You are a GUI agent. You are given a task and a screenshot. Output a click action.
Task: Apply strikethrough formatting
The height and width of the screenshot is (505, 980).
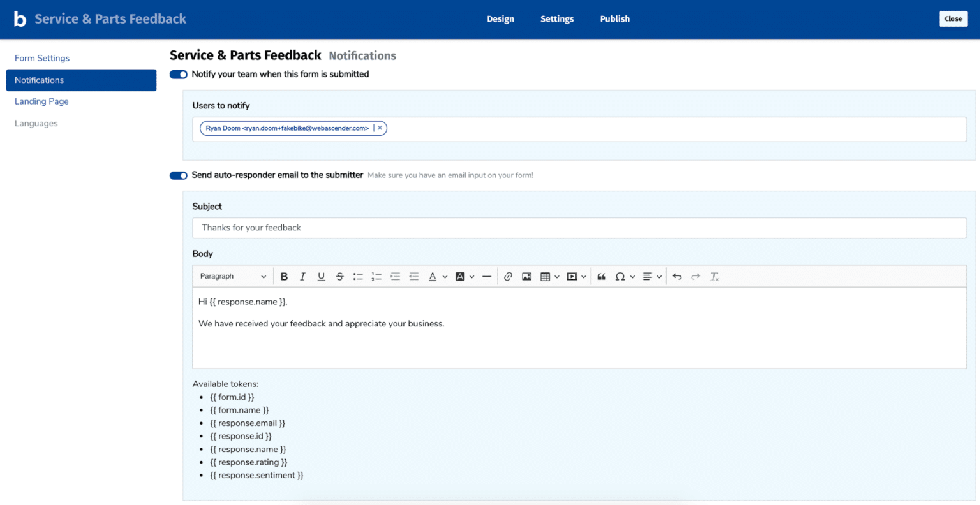[339, 277]
